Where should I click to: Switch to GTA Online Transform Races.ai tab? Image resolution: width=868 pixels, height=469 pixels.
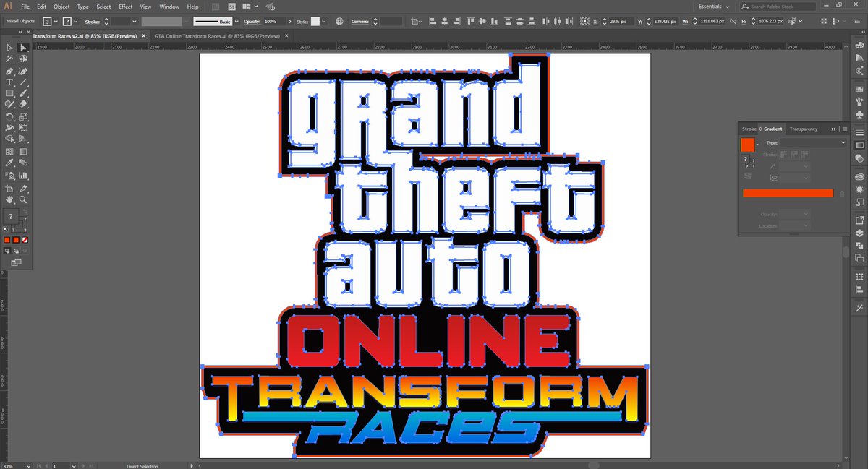[217, 35]
